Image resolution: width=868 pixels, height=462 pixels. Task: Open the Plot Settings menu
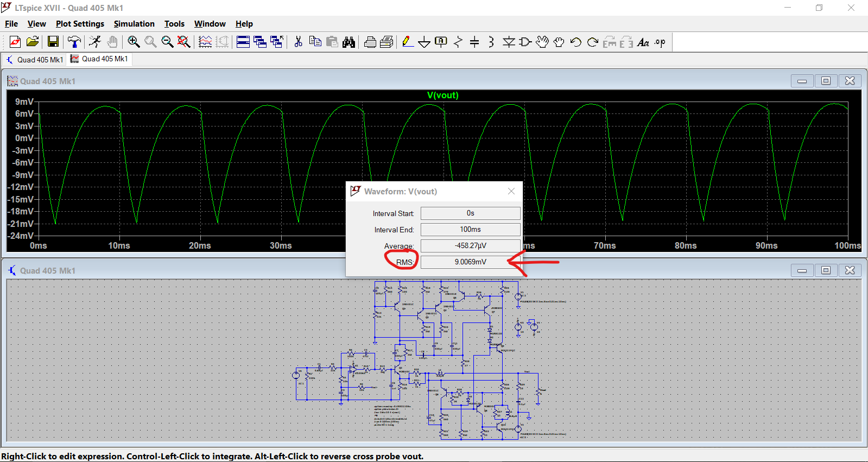(x=80, y=24)
